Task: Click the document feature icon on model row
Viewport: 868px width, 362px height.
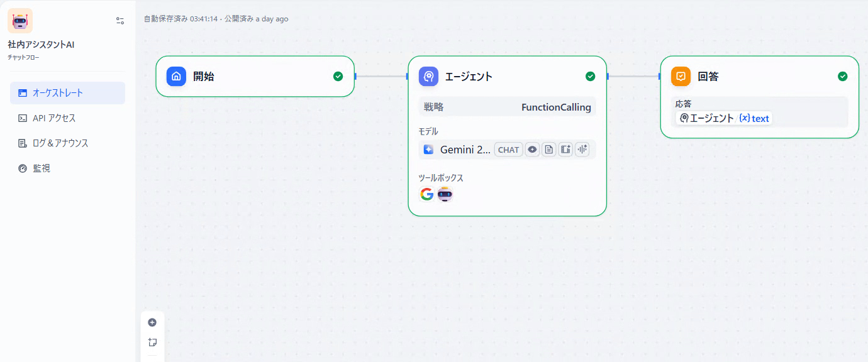Action: [549, 150]
